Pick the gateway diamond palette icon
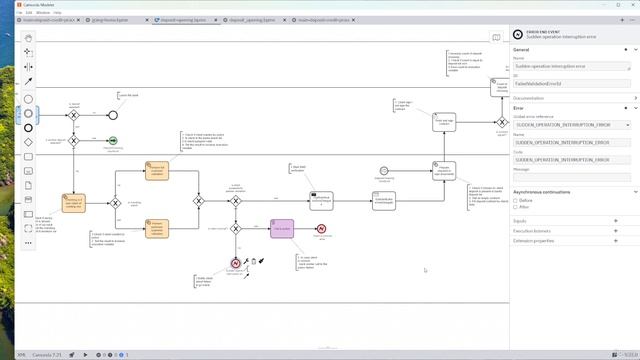This screenshot has width=640, height=360. coord(28,142)
